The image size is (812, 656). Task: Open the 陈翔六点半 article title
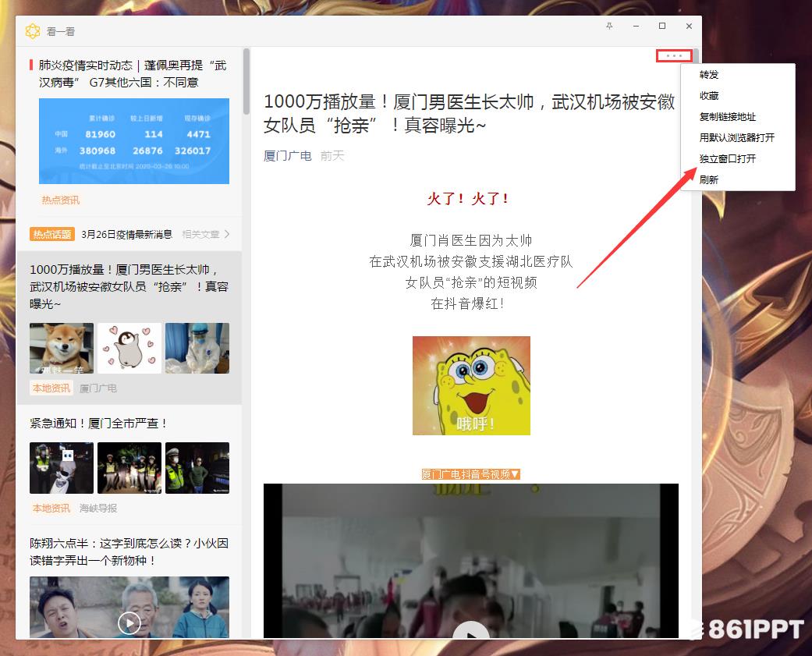[129, 551]
